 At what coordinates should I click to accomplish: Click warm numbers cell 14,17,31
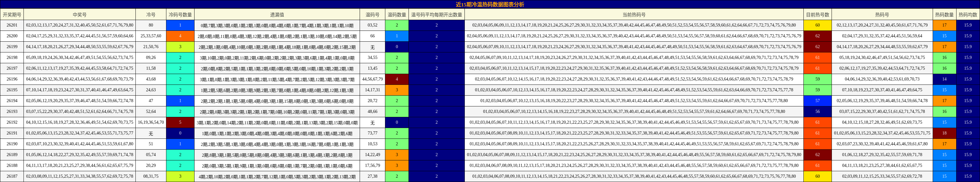coord(372,90)
